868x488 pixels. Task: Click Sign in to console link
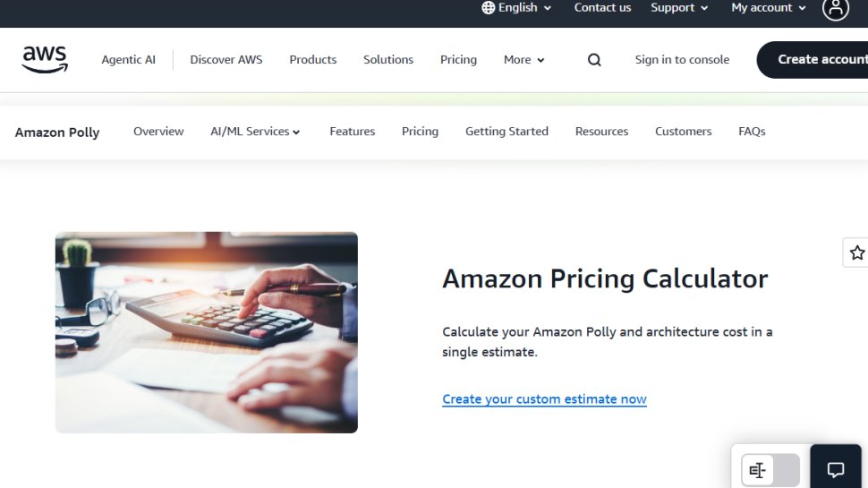(x=682, y=60)
